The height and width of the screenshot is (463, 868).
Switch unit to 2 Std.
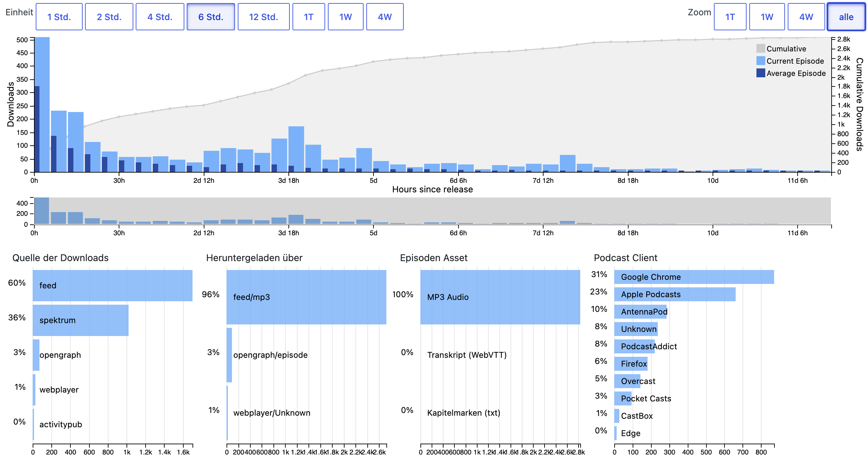coord(109,17)
